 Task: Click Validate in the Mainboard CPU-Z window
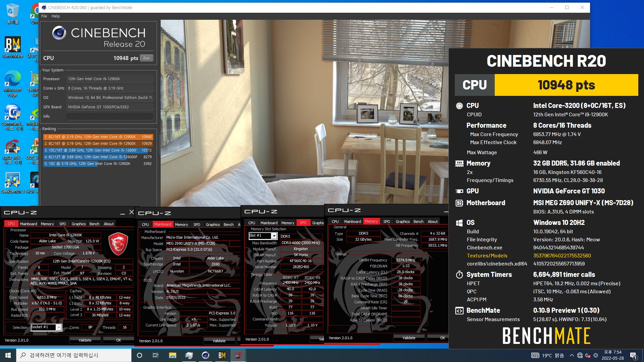click(x=219, y=341)
